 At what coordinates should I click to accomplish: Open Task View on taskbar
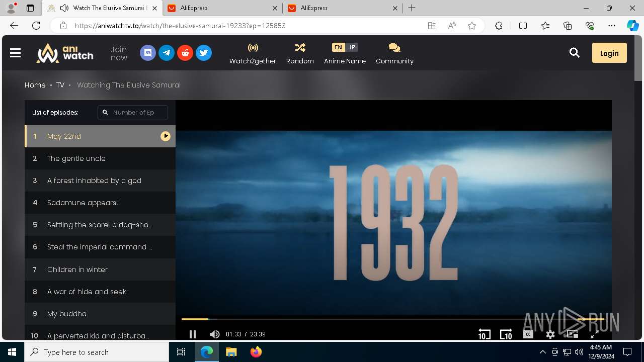(x=181, y=352)
